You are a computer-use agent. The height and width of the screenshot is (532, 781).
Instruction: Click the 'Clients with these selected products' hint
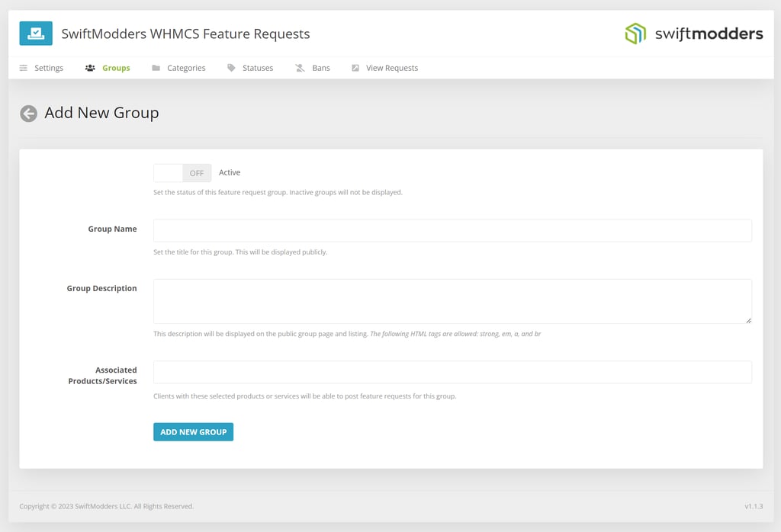tap(305, 396)
